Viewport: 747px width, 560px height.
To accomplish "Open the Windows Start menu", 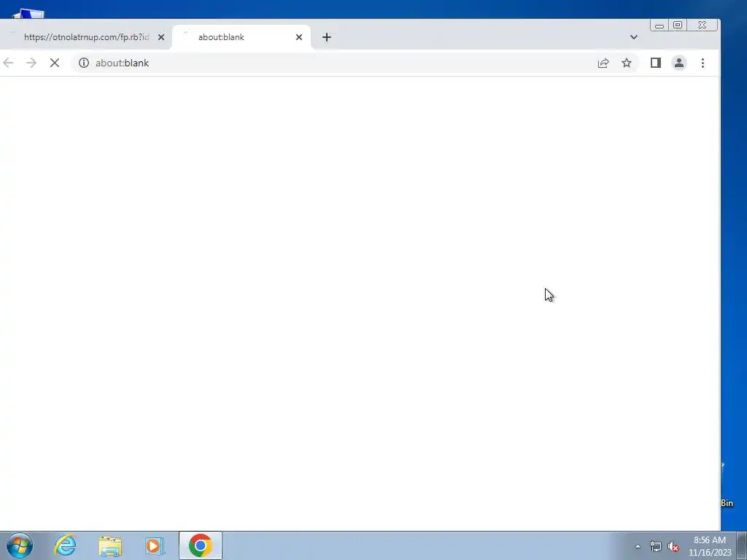I will (20, 545).
